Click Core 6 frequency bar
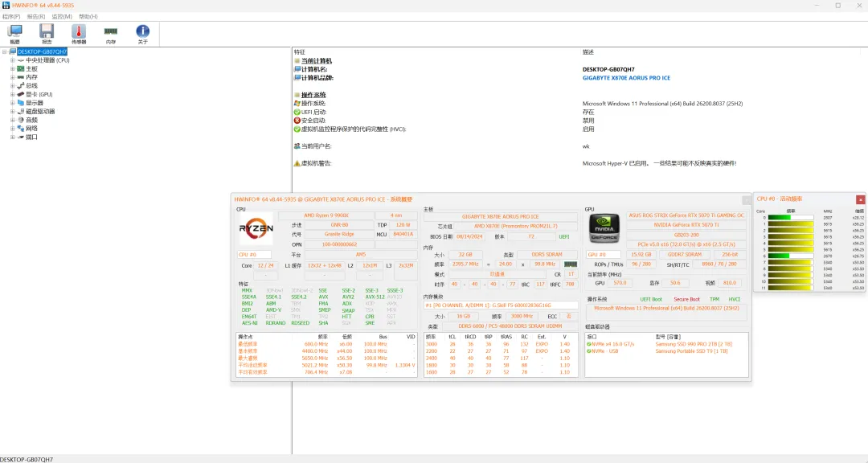This screenshot has height=463, width=868. click(x=791, y=256)
